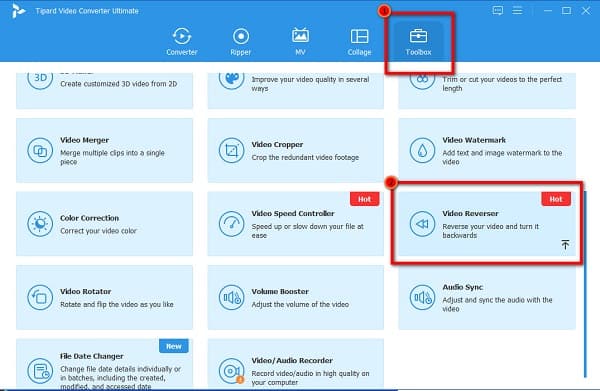Image resolution: width=600 pixels, height=391 pixels.
Task: Open the Video/Audio Recorder title
Action: (x=292, y=360)
